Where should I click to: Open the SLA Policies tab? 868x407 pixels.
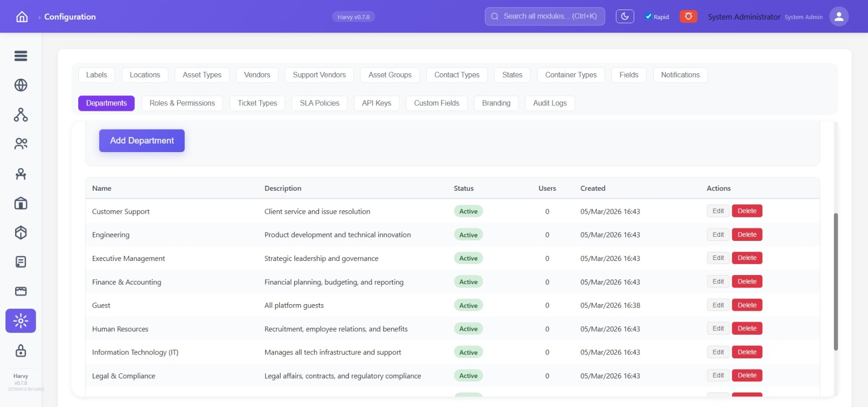(x=319, y=103)
